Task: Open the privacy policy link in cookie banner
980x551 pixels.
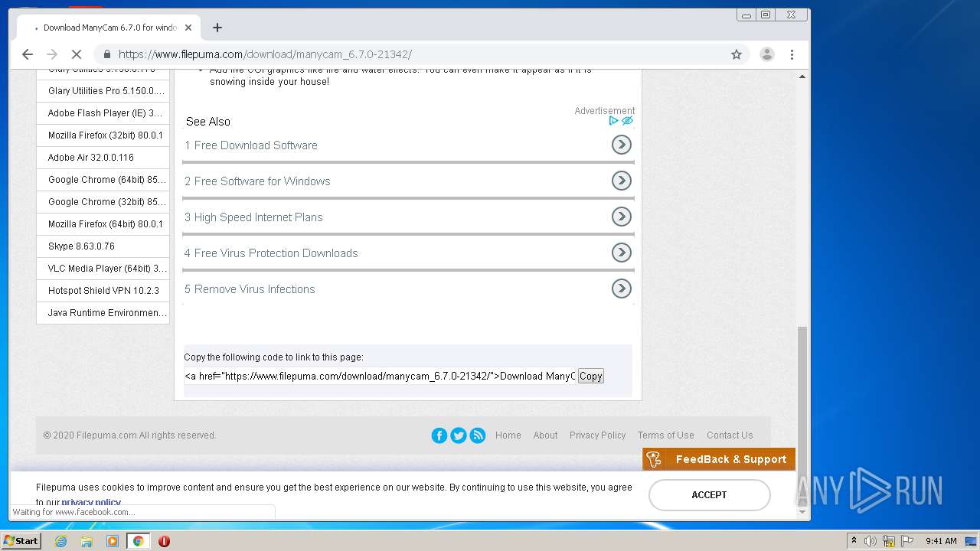Action: [x=91, y=502]
